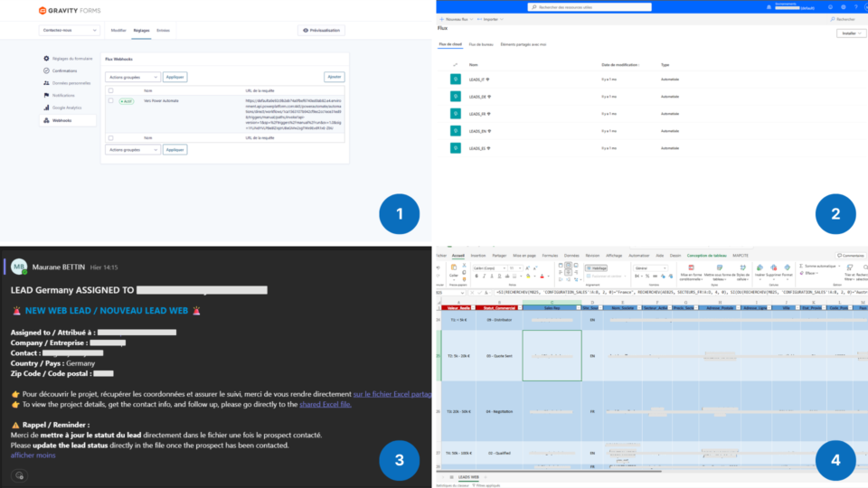This screenshot has height=488, width=868.
Task: Open the Formules ribbon tab
Action: point(550,256)
